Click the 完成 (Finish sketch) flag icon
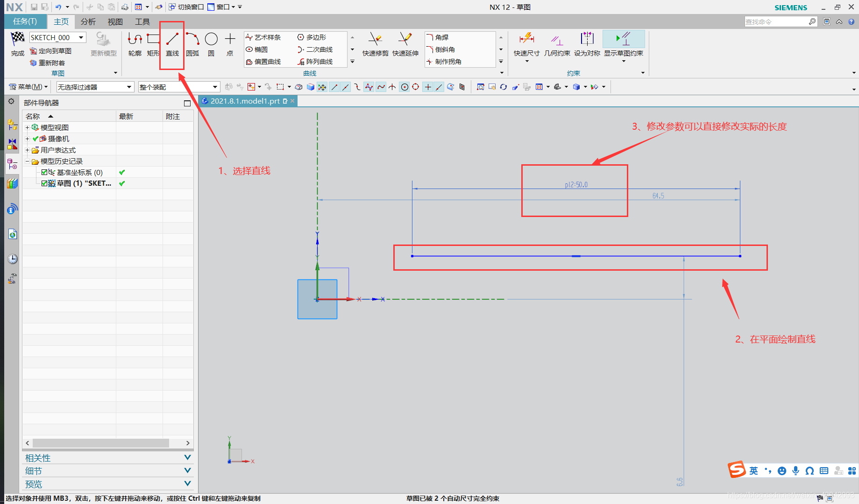This screenshot has width=859, height=504. click(17, 39)
